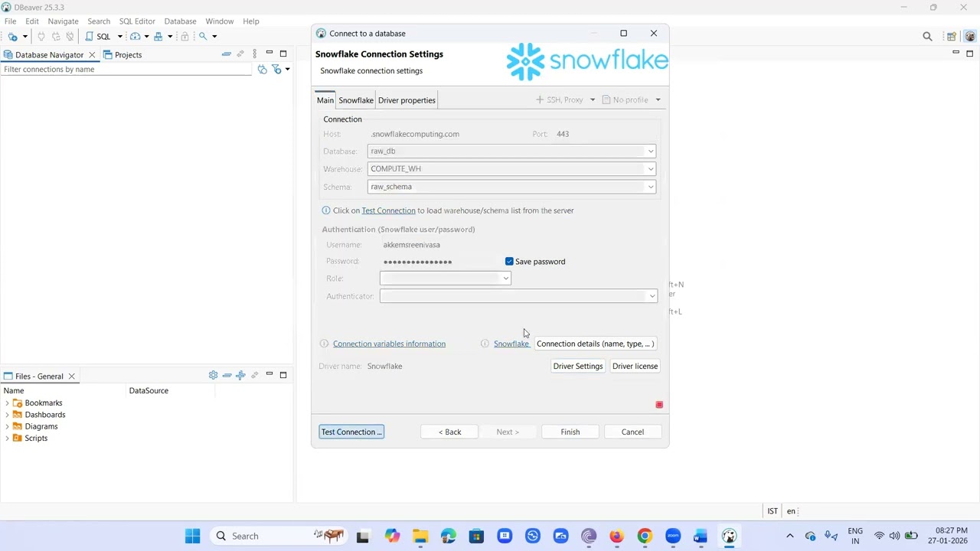Open the Database menu
The image size is (980, 551).
[180, 21]
